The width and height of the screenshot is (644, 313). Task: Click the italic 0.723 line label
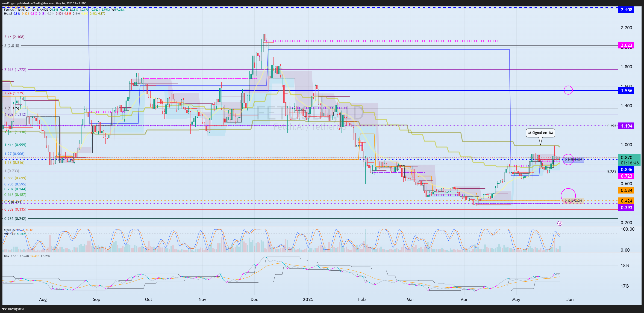coord(611,172)
